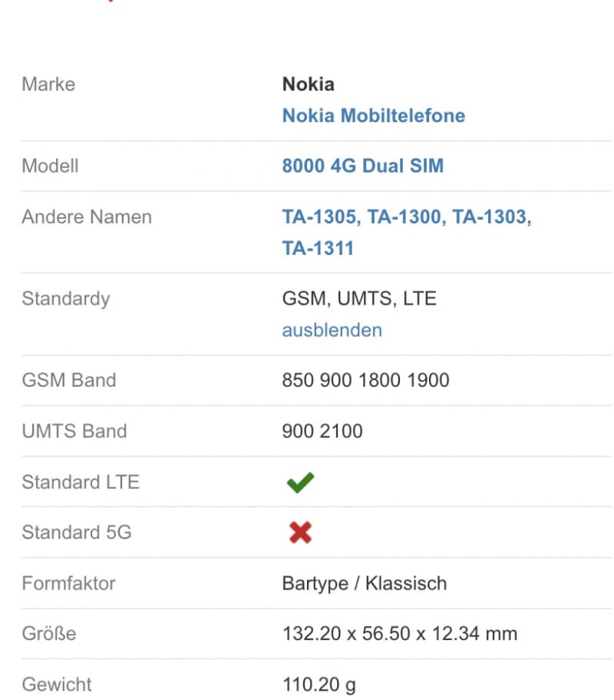
Task: Select the Größe row label
Action: [x=48, y=634]
